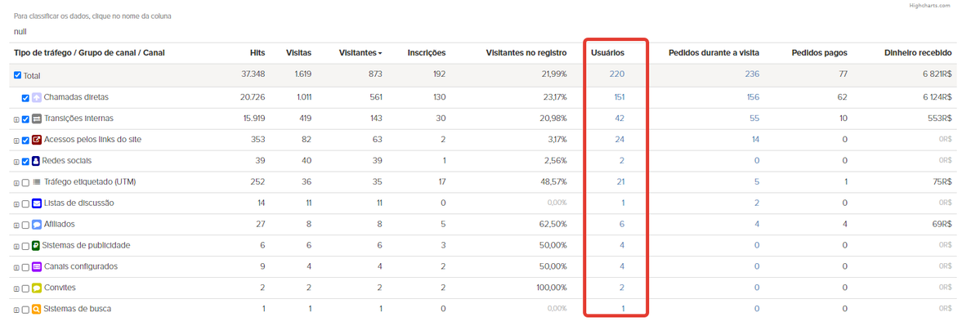Open the 156 orders link for Chamadas diretas
The height and width of the screenshot is (326, 980).
tap(753, 96)
